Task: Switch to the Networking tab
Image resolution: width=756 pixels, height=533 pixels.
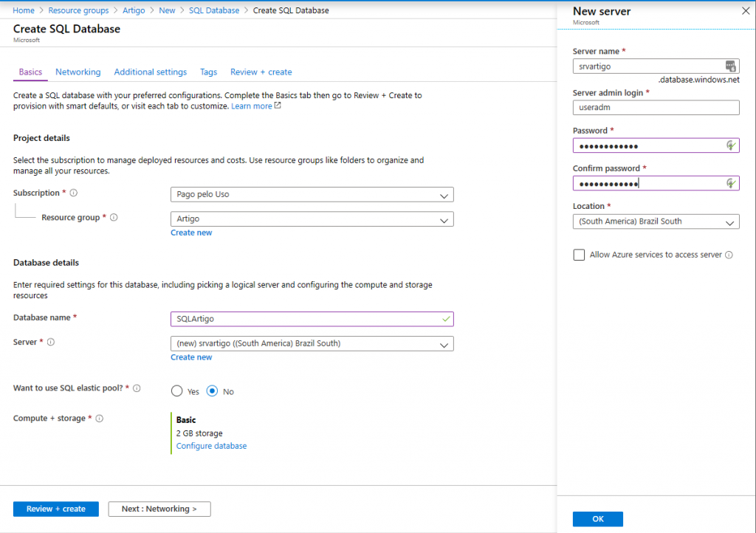Action: click(78, 72)
